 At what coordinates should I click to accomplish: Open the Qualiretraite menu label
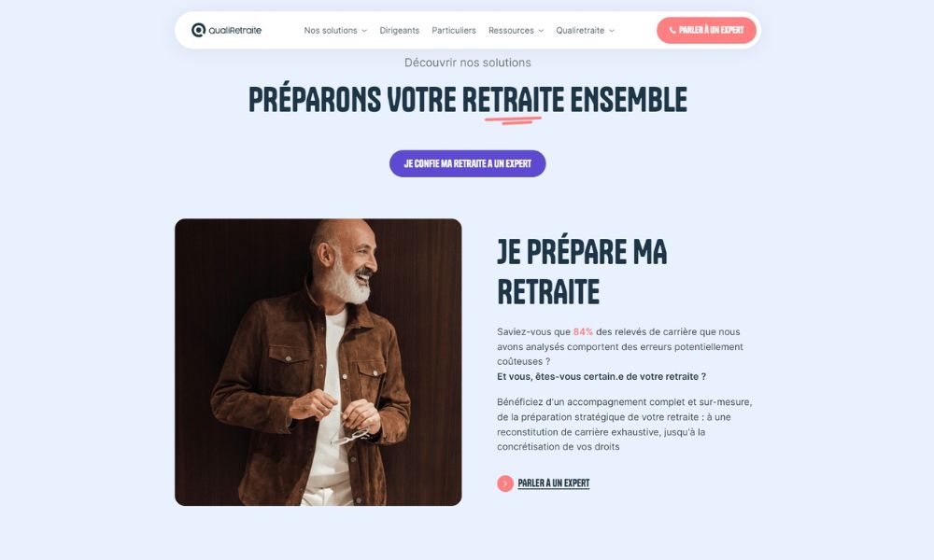tap(580, 31)
